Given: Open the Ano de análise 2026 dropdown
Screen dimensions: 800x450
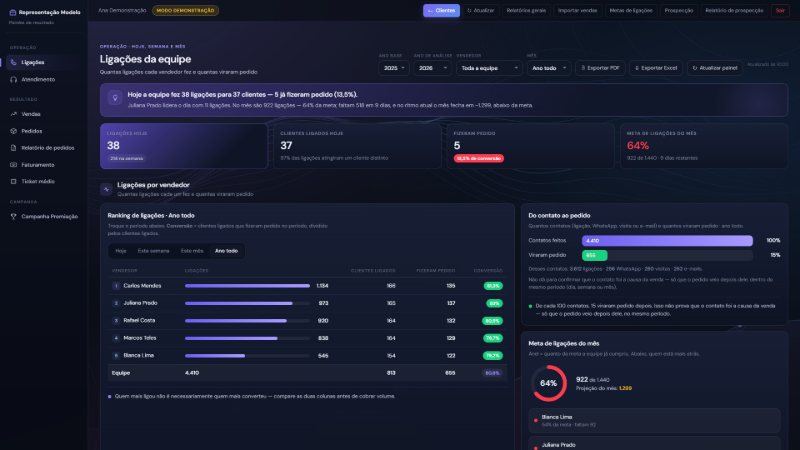Looking at the screenshot, I should click(432, 68).
